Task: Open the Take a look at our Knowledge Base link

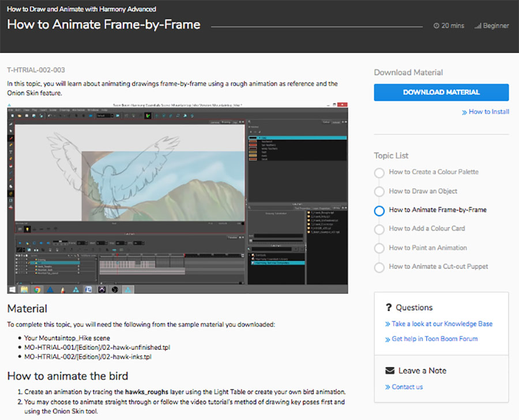Action: coord(442,324)
